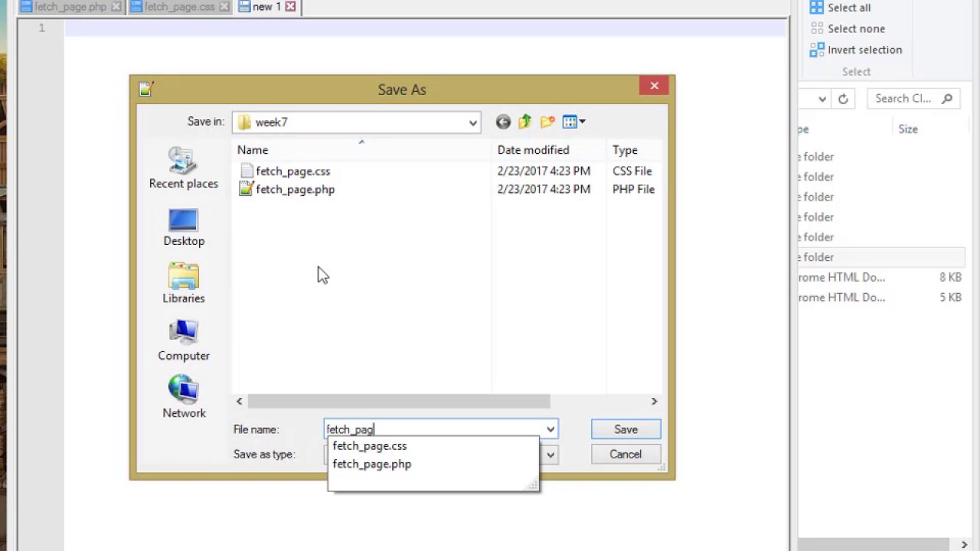
Task: Open the Explorer address bar history dropdown
Action: pyautogui.click(x=822, y=99)
